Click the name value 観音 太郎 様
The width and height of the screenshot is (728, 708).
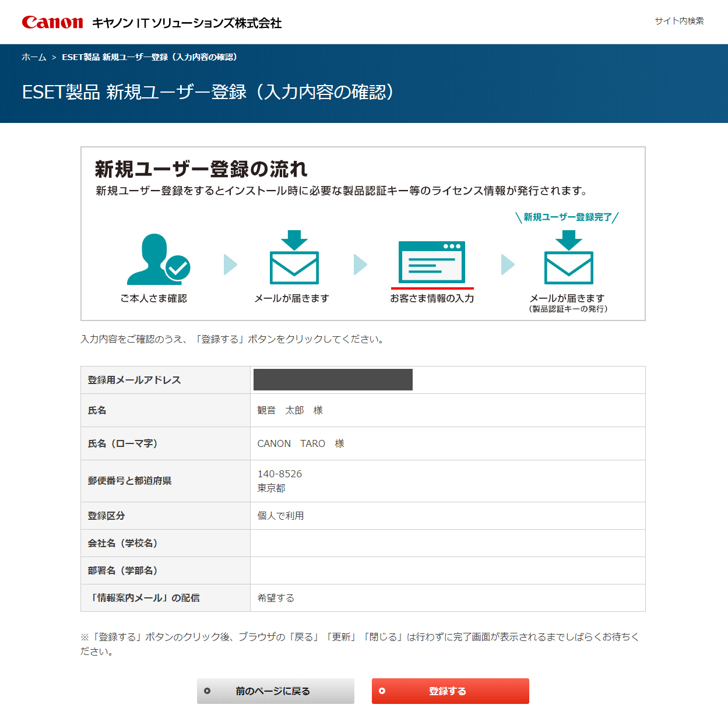pyautogui.click(x=290, y=410)
